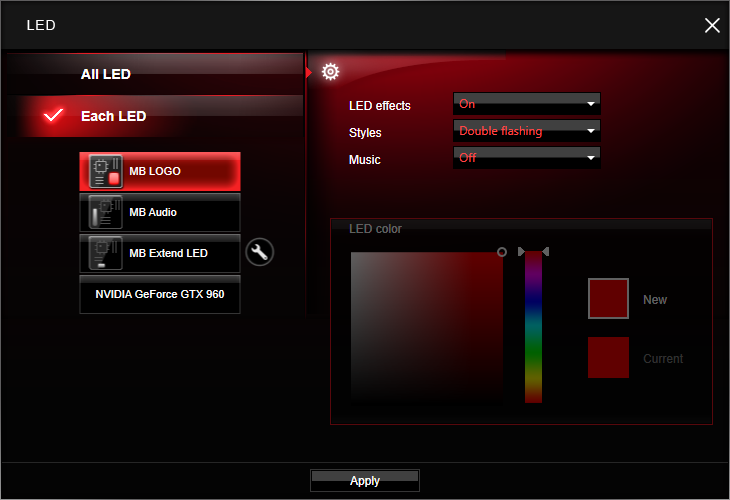Click the MB LOGO motherboard icon
The image size is (730, 500).
point(106,171)
